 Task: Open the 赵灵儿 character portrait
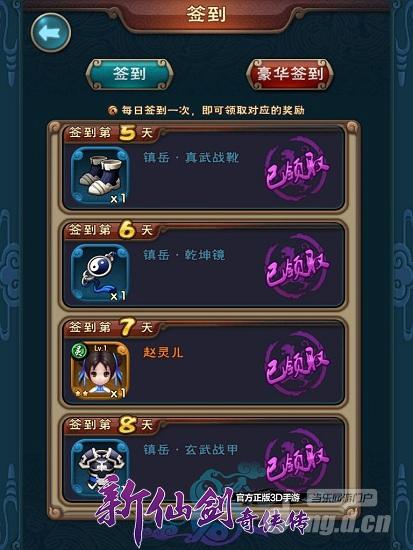pyautogui.click(x=100, y=371)
